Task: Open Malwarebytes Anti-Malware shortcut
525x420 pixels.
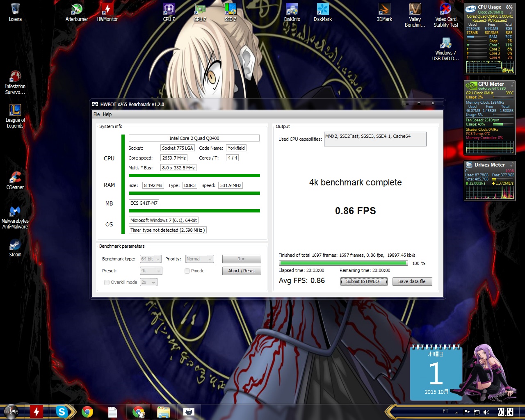Action: tap(15, 217)
